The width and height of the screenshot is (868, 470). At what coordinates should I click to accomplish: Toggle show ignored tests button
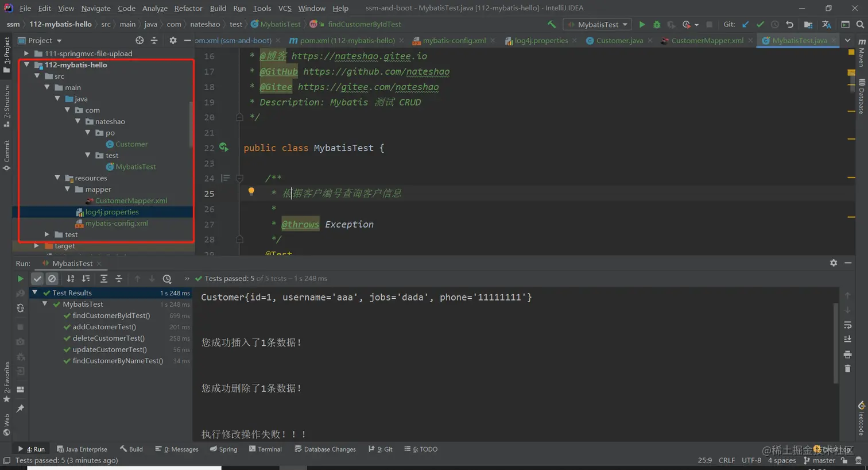coord(52,279)
